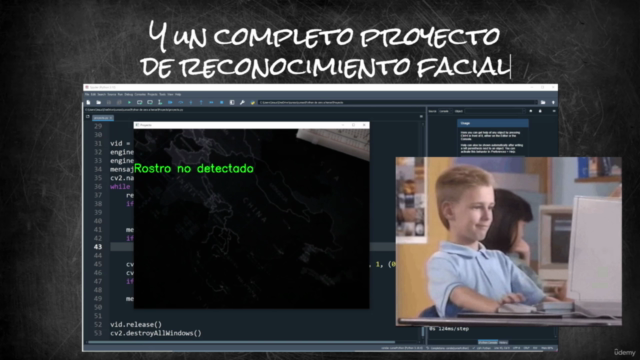Open the editor pane options menu icon

(x=421, y=116)
